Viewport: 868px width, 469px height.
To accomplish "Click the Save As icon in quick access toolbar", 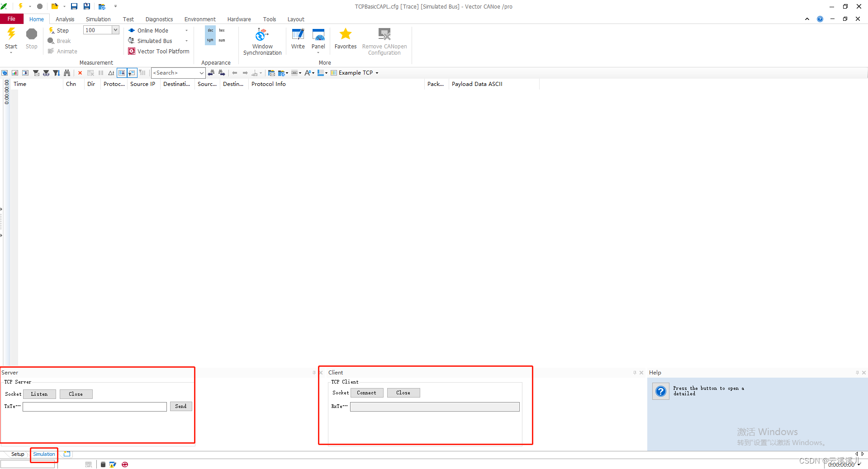I will click(x=87, y=6).
